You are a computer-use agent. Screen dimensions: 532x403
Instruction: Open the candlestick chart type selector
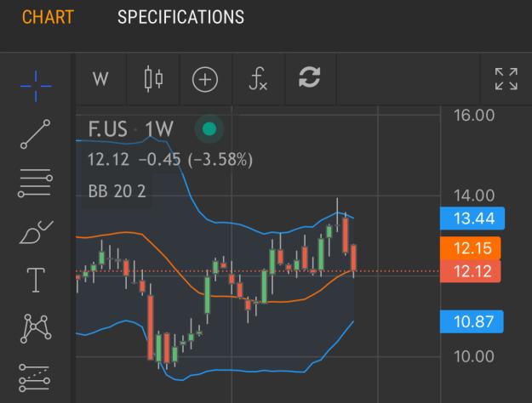pos(154,79)
